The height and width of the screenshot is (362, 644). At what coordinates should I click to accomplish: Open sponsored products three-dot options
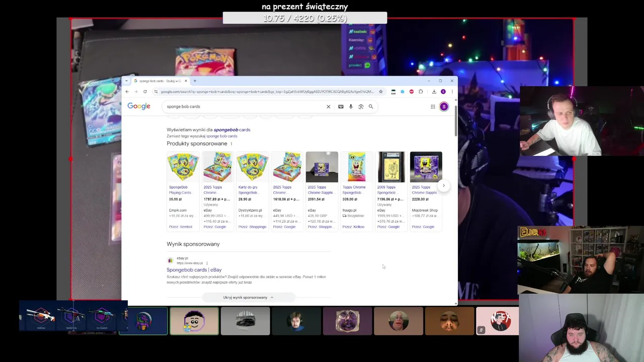[231, 144]
